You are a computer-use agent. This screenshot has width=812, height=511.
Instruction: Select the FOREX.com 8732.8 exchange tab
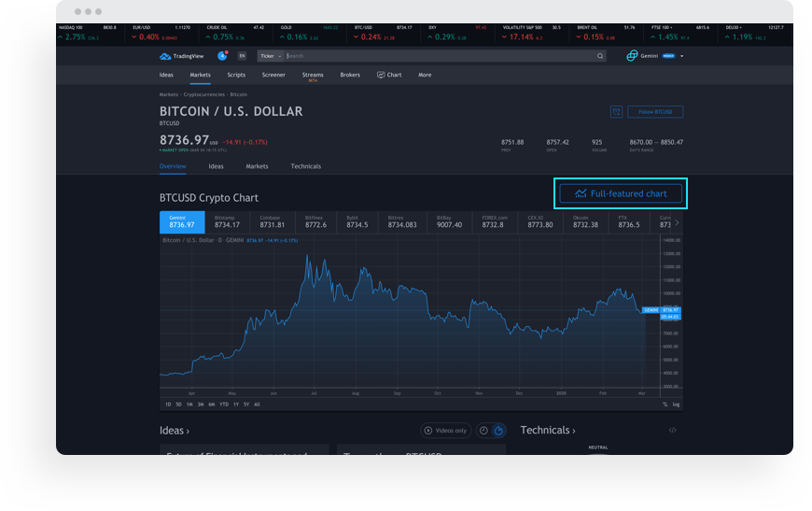coord(495,222)
